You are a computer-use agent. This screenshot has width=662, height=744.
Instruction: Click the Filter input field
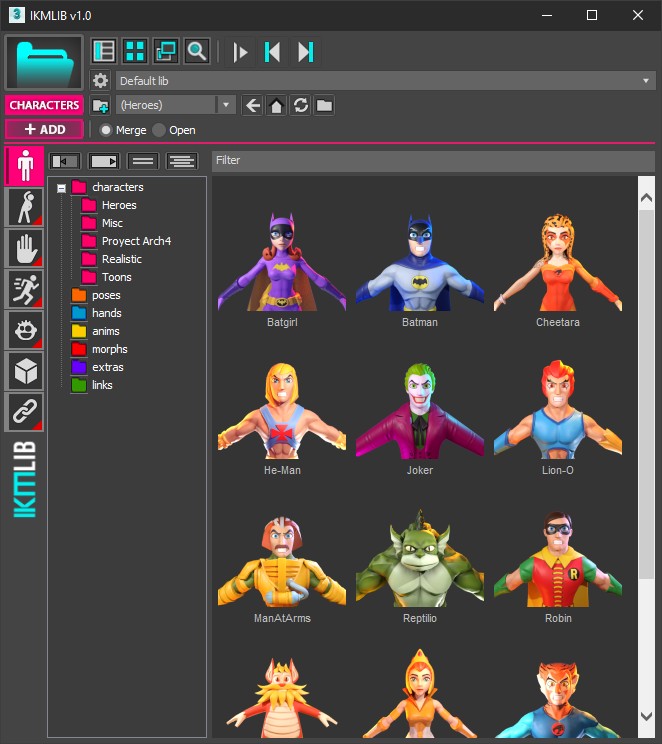432,160
